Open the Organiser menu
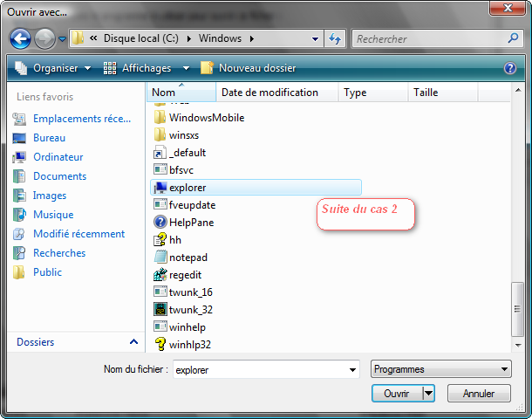532x419 pixels. point(52,68)
